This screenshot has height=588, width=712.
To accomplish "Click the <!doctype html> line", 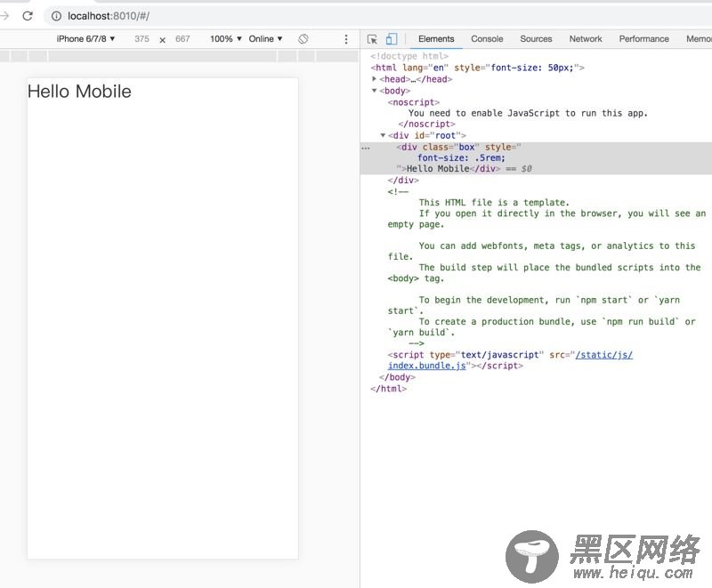I will (409, 56).
